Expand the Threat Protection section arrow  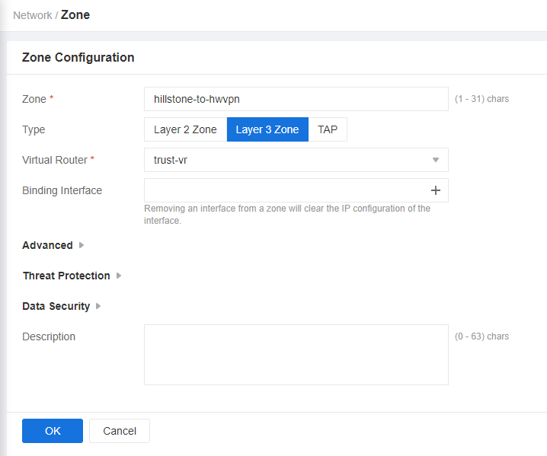(119, 276)
